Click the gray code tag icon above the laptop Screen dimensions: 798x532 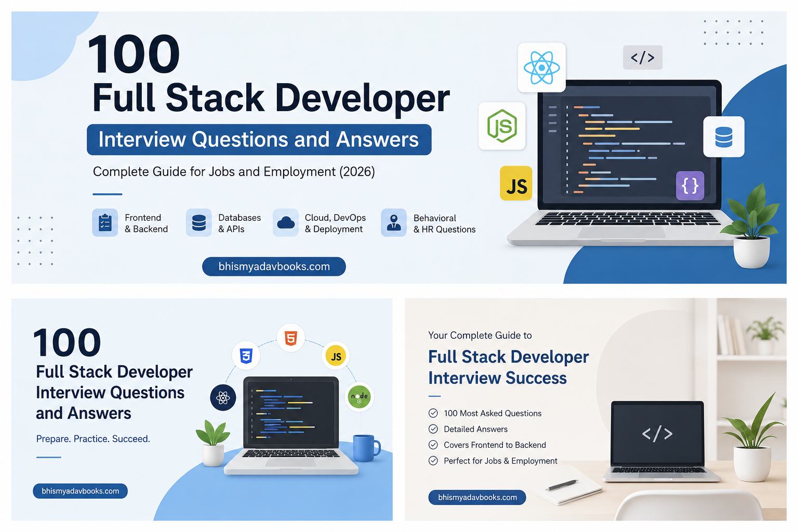pos(643,57)
